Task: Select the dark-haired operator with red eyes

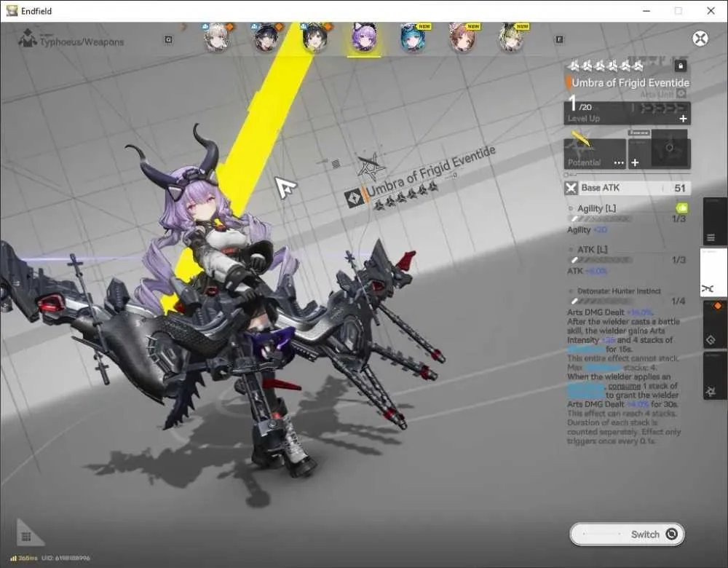Action: point(266,38)
